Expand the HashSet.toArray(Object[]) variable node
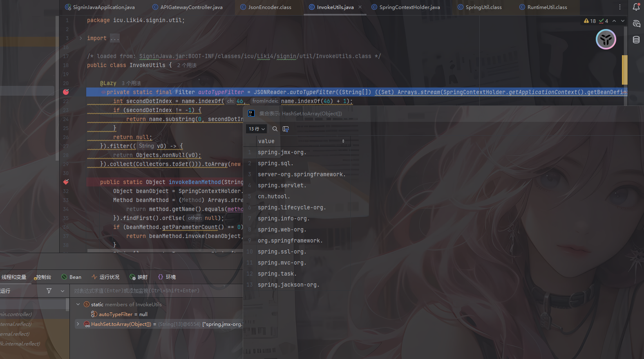 click(x=78, y=324)
